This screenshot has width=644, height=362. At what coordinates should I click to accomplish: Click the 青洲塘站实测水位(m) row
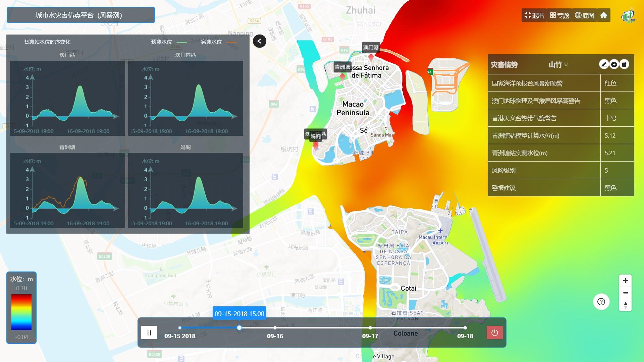coord(561,153)
